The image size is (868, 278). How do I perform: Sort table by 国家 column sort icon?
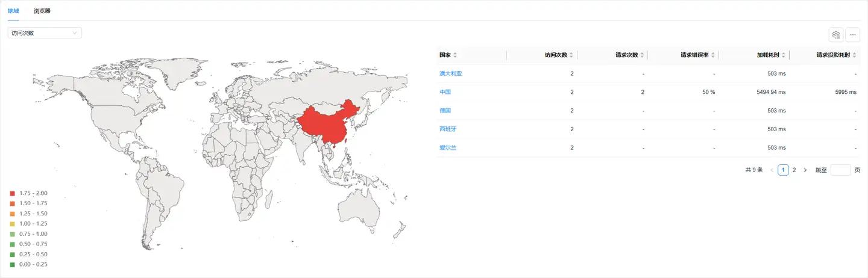click(455, 55)
